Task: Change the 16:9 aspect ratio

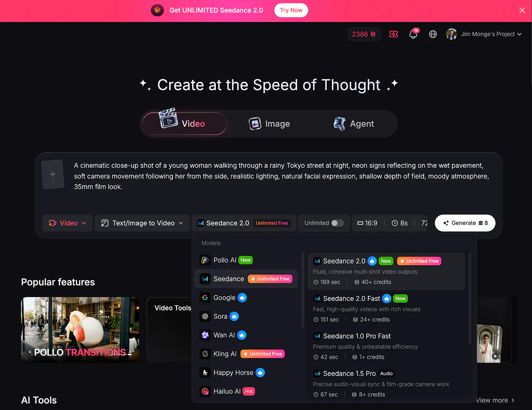Action: [x=367, y=223]
